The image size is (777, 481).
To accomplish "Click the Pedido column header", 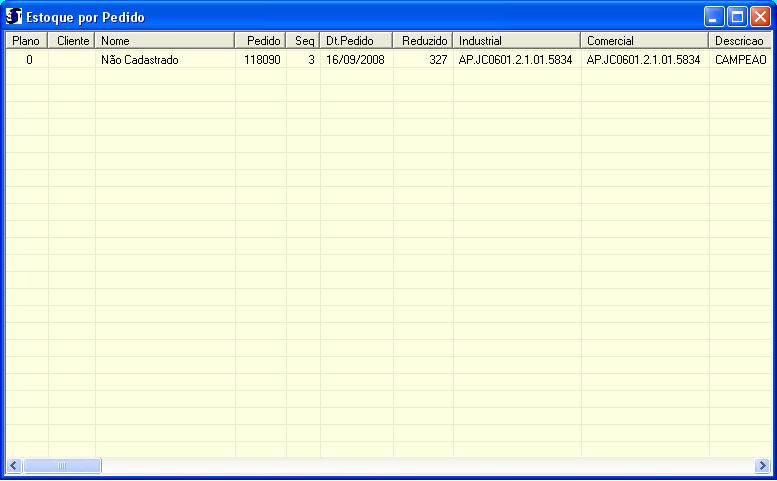I will pyautogui.click(x=261, y=41).
